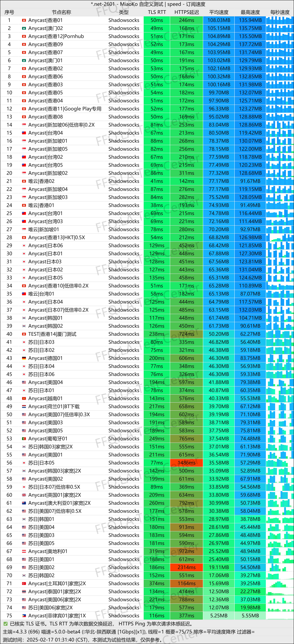Click the 平均速度 column header
Screen dimensions: 294x644
219,12
